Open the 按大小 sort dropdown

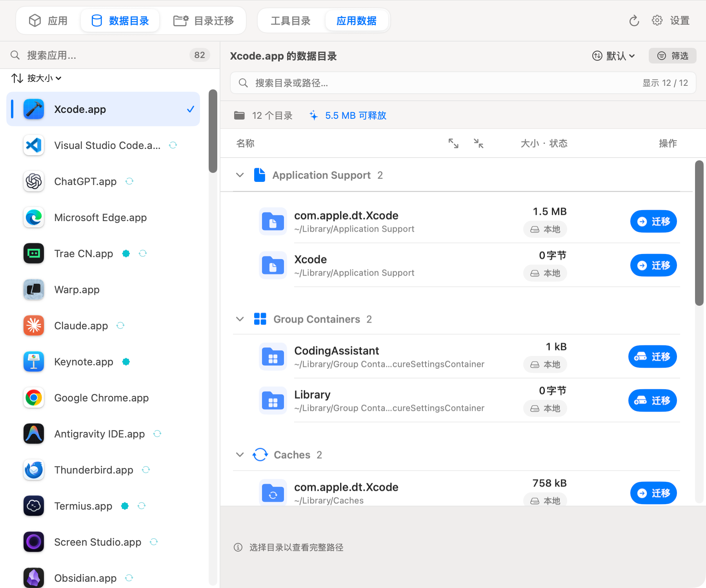[x=36, y=78]
